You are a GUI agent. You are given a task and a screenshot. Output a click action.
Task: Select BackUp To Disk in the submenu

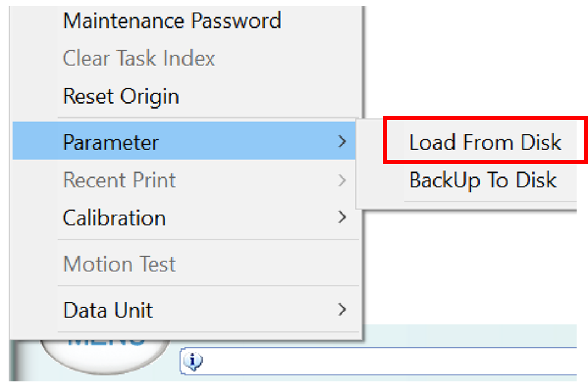coord(483,181)
